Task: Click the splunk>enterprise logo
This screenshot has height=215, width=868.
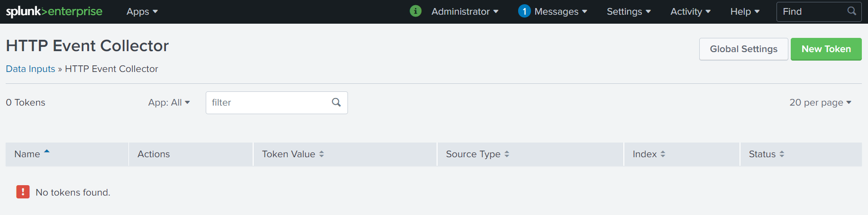Action: (x=54, y=11)
